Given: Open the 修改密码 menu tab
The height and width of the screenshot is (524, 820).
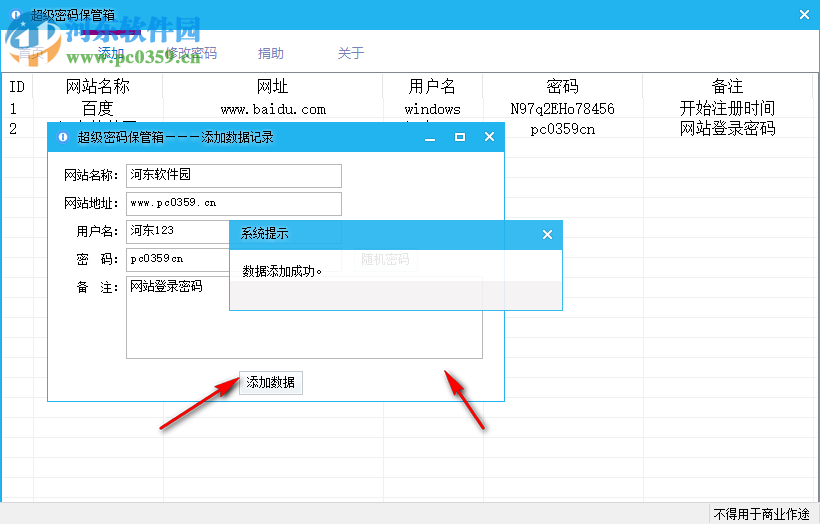Looking at the screenshot, I should [191, 53].
